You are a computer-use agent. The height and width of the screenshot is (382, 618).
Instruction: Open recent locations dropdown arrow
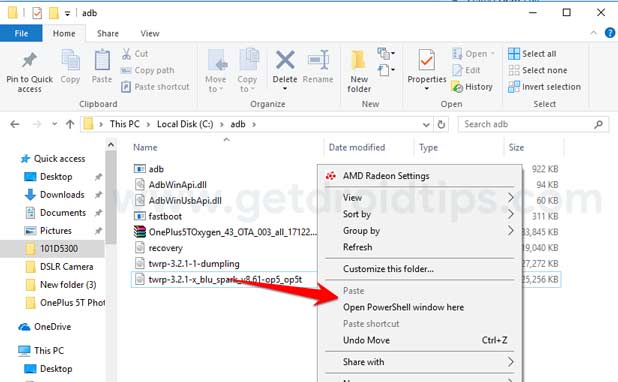click(54, 125)
